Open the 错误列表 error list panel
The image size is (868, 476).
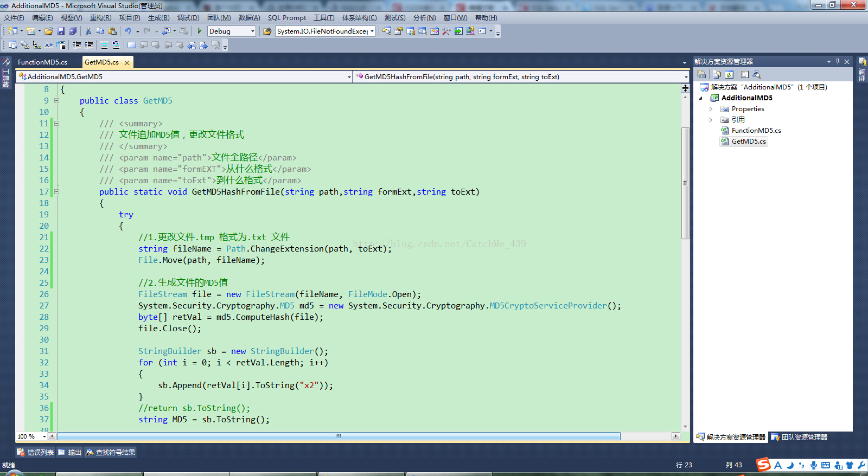(36, 452)
